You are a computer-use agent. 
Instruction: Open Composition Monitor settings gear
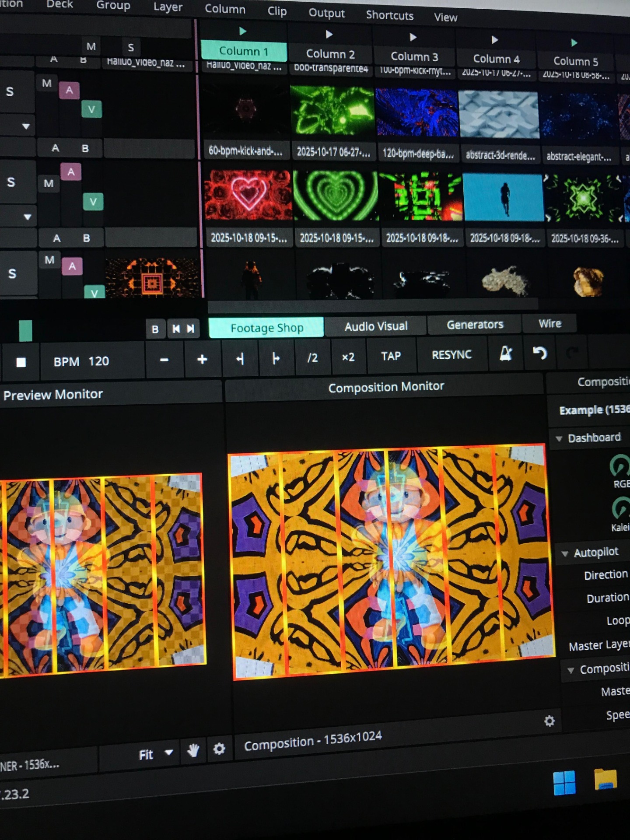[549, 721]
